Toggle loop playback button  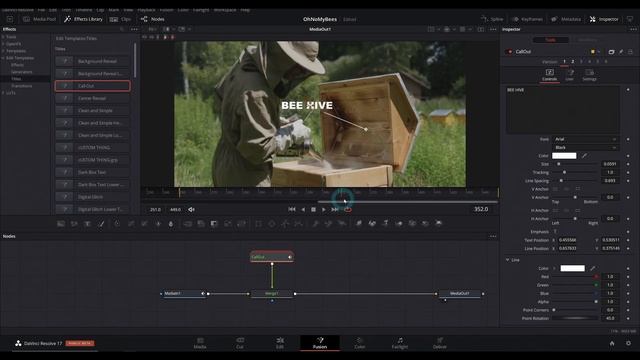(348, 209)
